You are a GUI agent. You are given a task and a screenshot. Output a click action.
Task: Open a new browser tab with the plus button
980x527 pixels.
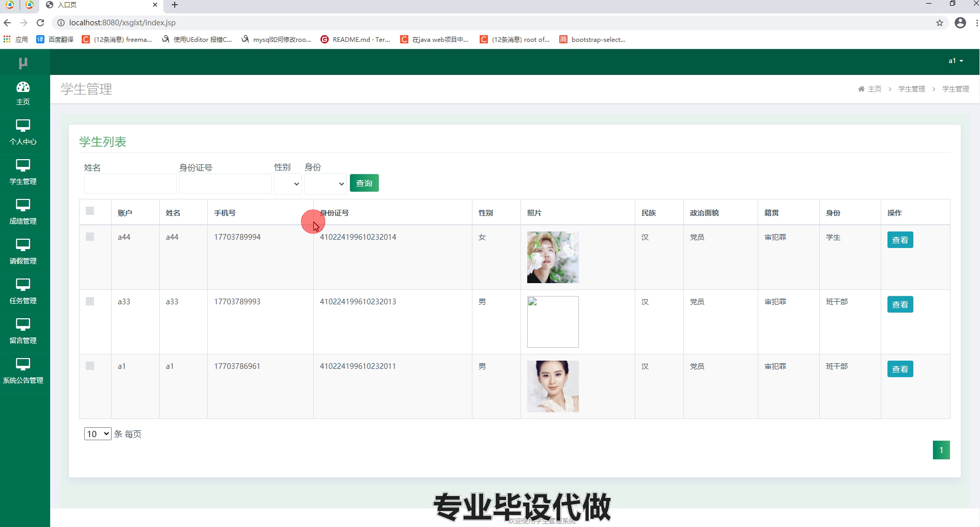point(175,5)
